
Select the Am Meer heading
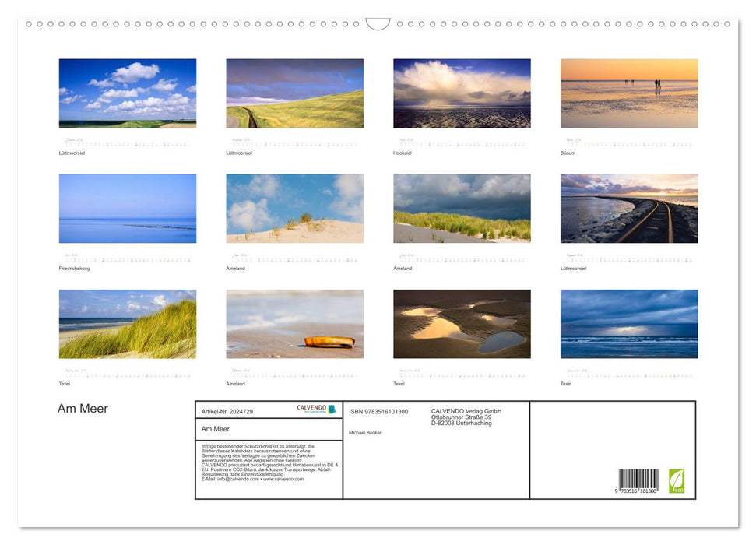pos(81,408)
